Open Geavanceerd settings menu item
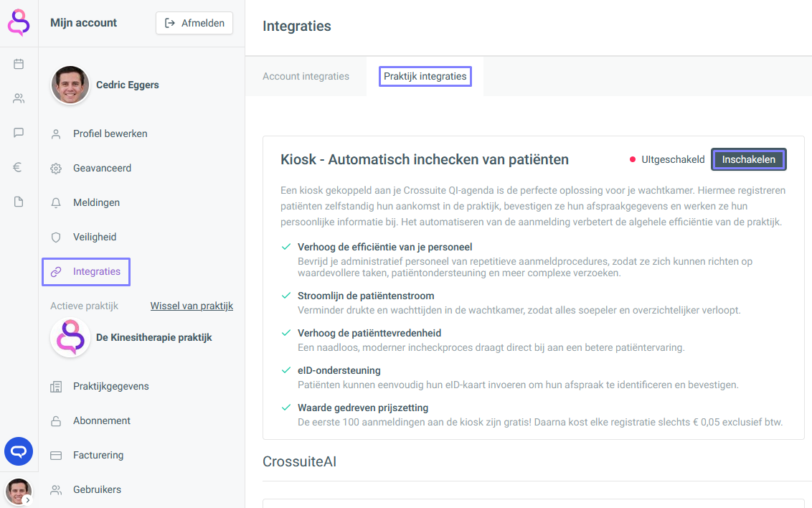812x508 pixels. click(102, 168)
